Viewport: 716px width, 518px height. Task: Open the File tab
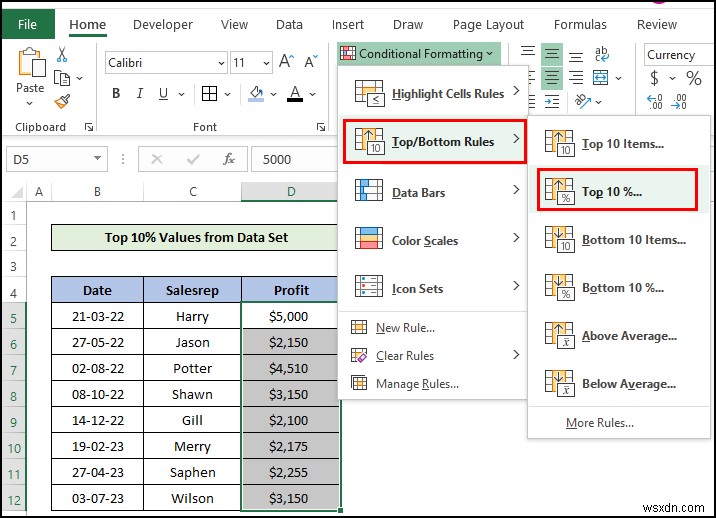coord(27,24)
